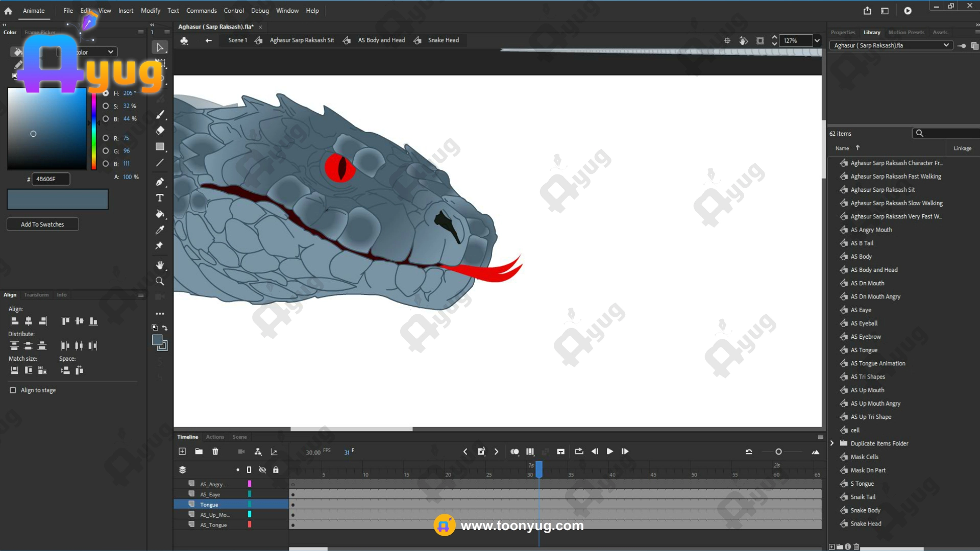Delete layer with timeline trash icon

coord(215,452)
